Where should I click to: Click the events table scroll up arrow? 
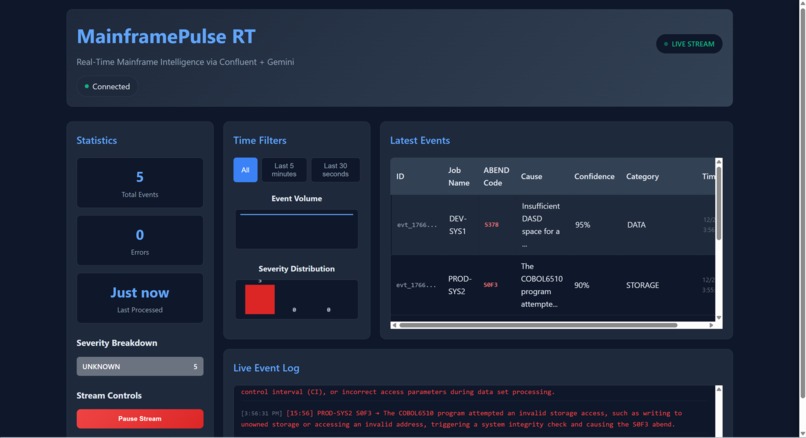[719, 162]
